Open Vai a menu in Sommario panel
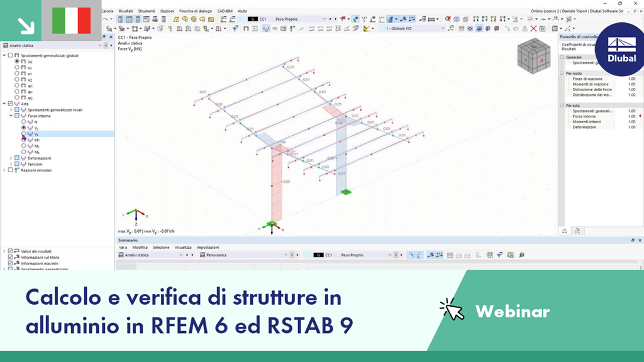 (123, 248)
